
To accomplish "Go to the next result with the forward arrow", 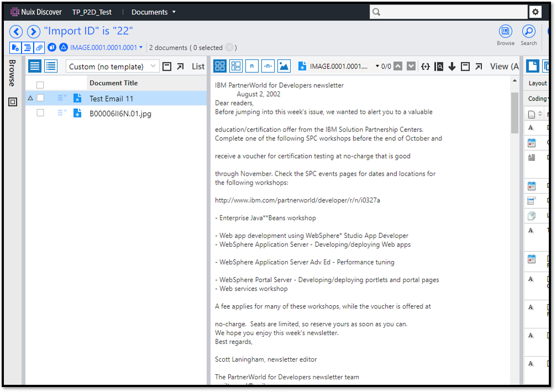I will pyautogui.click(x=33, y=31).
